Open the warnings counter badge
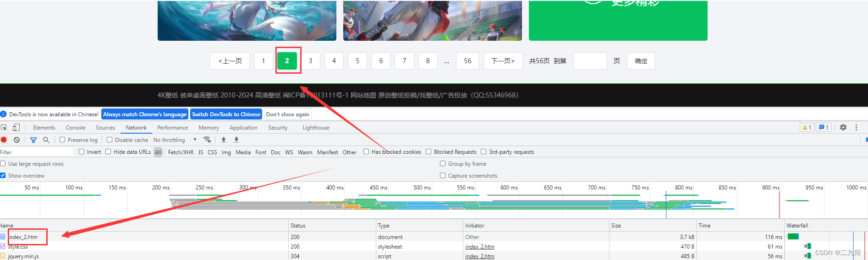 (807, 127)
